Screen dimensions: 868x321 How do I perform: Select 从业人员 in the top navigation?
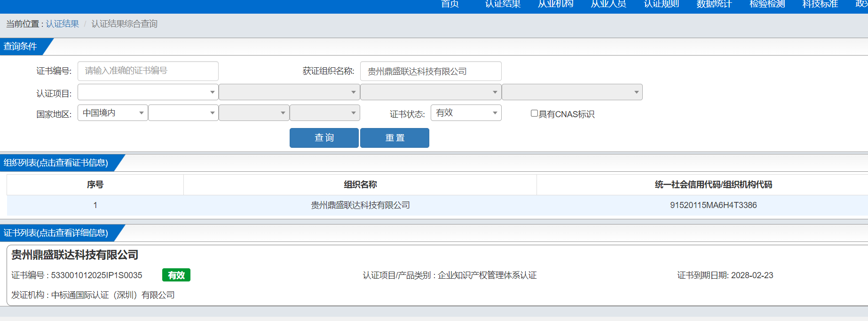click(608, 4)
